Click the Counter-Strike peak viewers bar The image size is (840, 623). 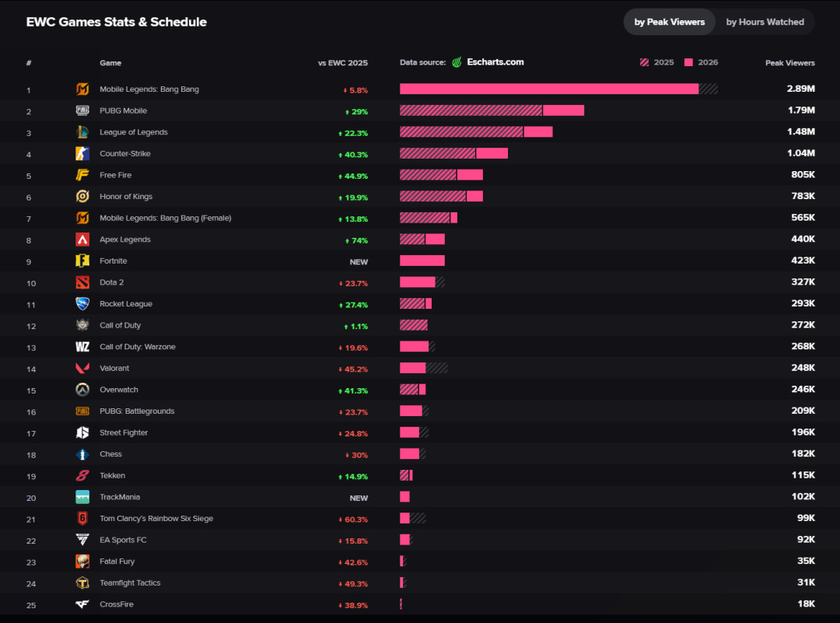pyautogui.click(x=453, y=153)
